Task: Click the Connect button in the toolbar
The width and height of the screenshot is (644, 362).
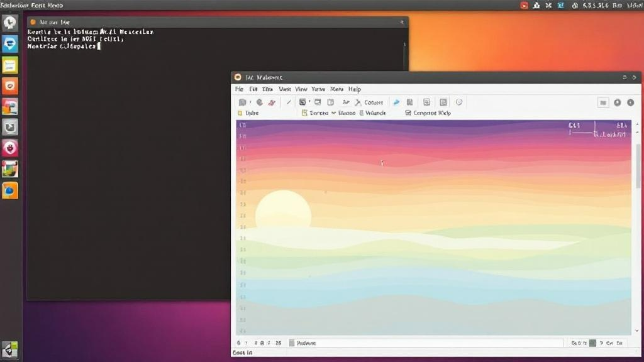Action: pyautogui.click(x=374, y=102)
